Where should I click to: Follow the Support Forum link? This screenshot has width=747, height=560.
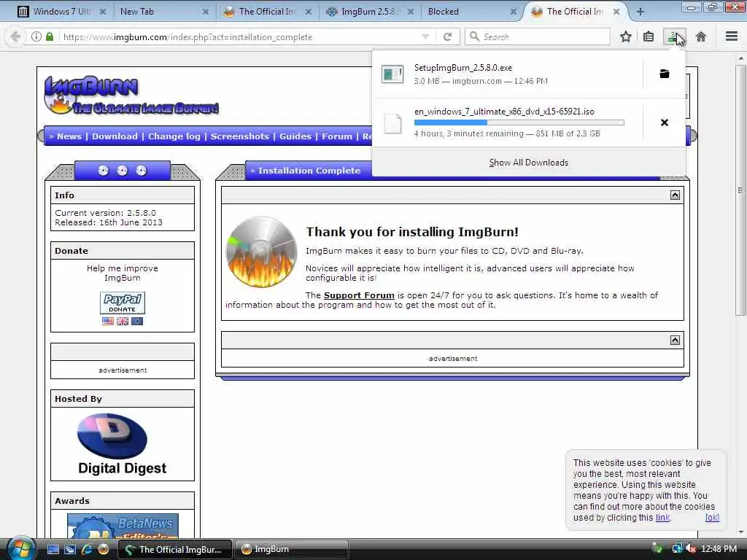(x=359, y=295)
